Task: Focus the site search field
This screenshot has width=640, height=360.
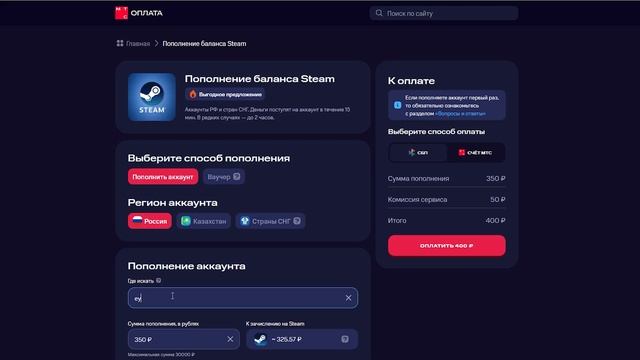Action: [x=444, y=13]
